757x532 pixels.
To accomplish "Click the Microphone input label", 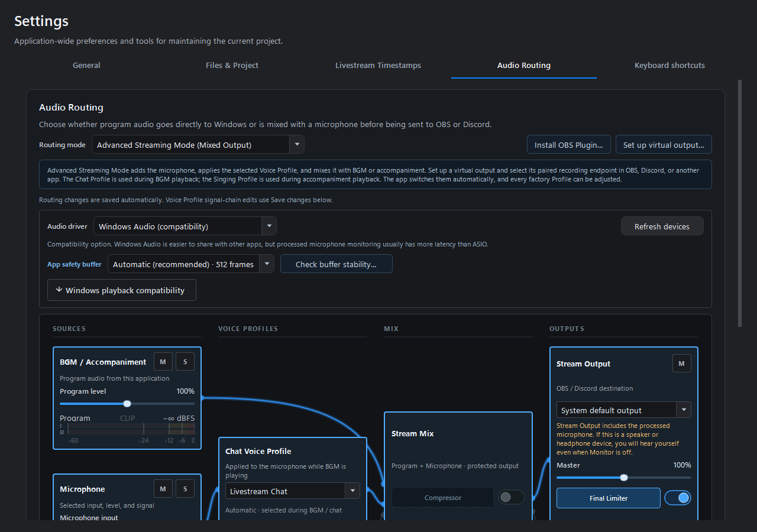I will click(89, 517).
